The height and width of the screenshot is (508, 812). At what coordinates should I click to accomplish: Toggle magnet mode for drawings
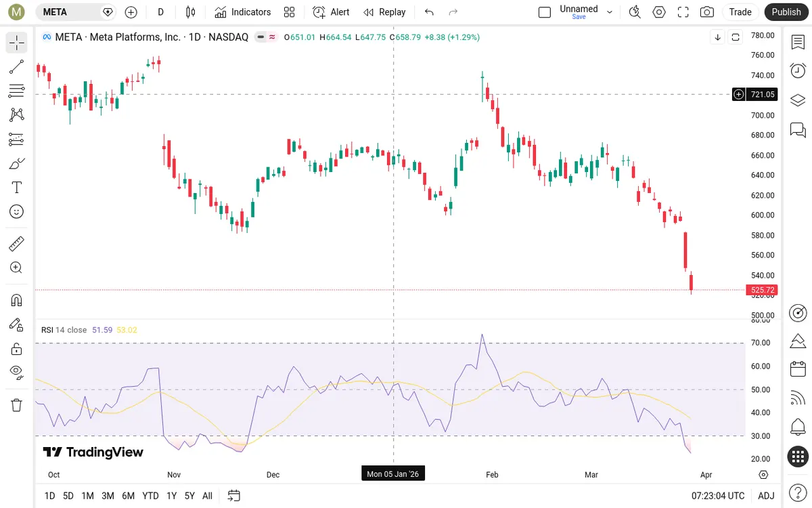pyautogui.click(x=17, y=300)
